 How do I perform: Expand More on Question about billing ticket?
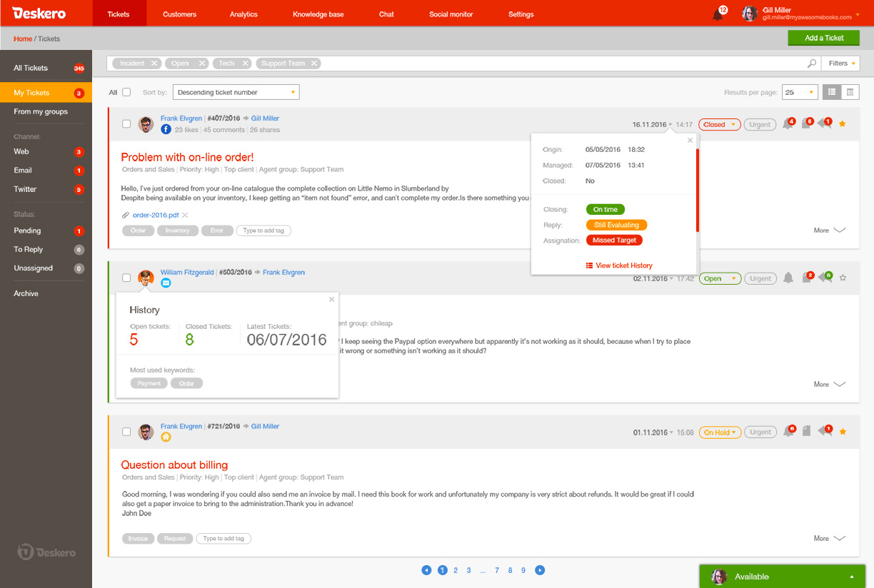tap(830, 539)
